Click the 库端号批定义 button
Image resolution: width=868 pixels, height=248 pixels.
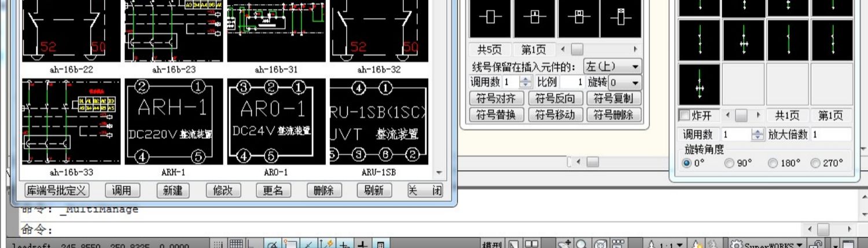pos(57,191)
